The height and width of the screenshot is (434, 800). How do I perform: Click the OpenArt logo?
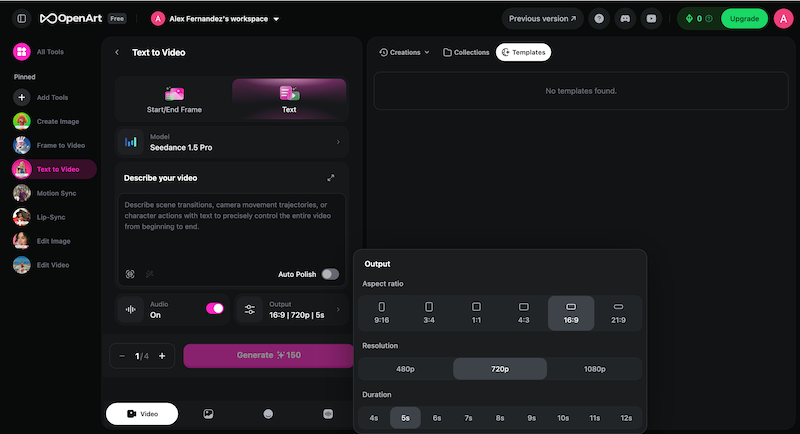click(71, 18)
